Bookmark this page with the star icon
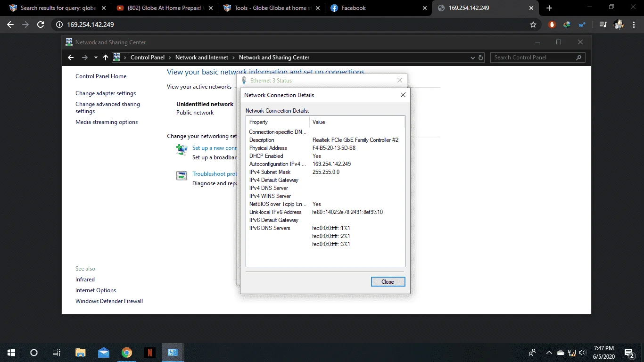This screenshot has height=362, width=644. pyautogui.click(x=533, y=25)
